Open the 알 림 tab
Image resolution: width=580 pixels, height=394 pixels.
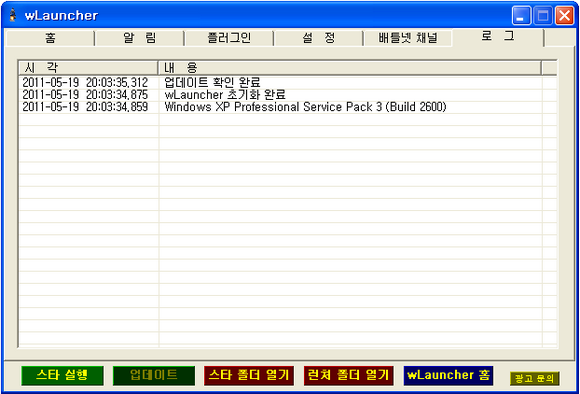139,38
